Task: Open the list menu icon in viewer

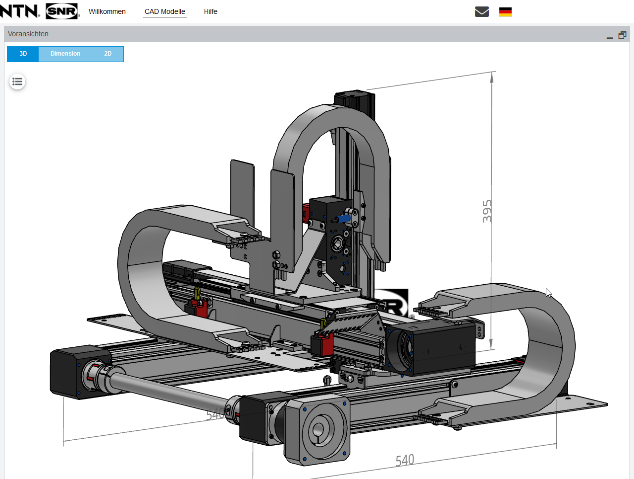Action: 17,81
